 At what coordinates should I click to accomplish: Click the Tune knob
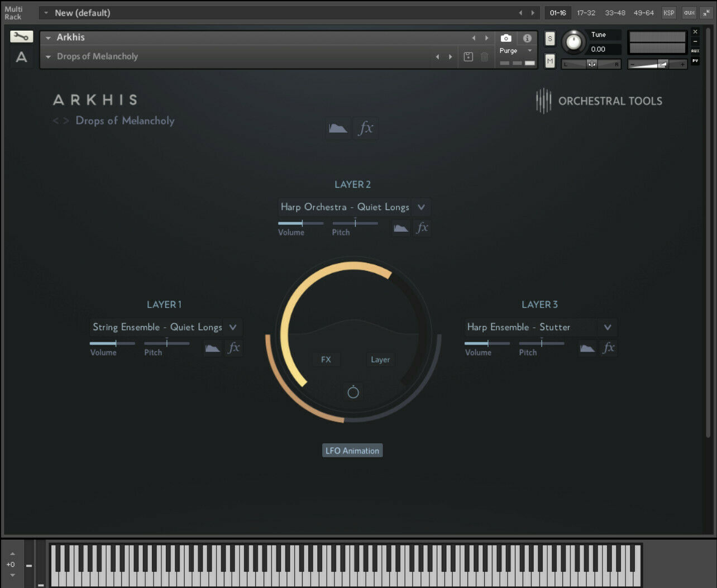(573, 42)
